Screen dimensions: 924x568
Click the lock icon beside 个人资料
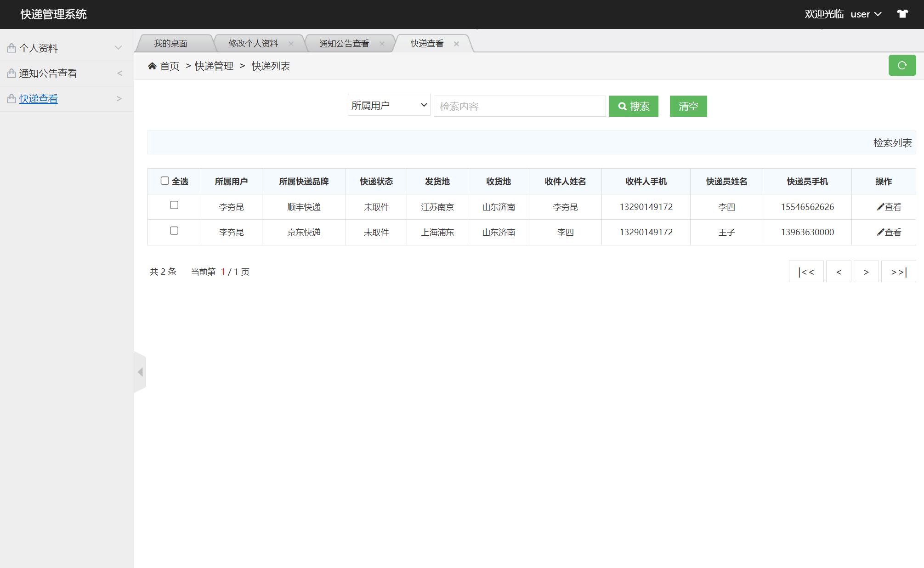[x=11, y=47]
